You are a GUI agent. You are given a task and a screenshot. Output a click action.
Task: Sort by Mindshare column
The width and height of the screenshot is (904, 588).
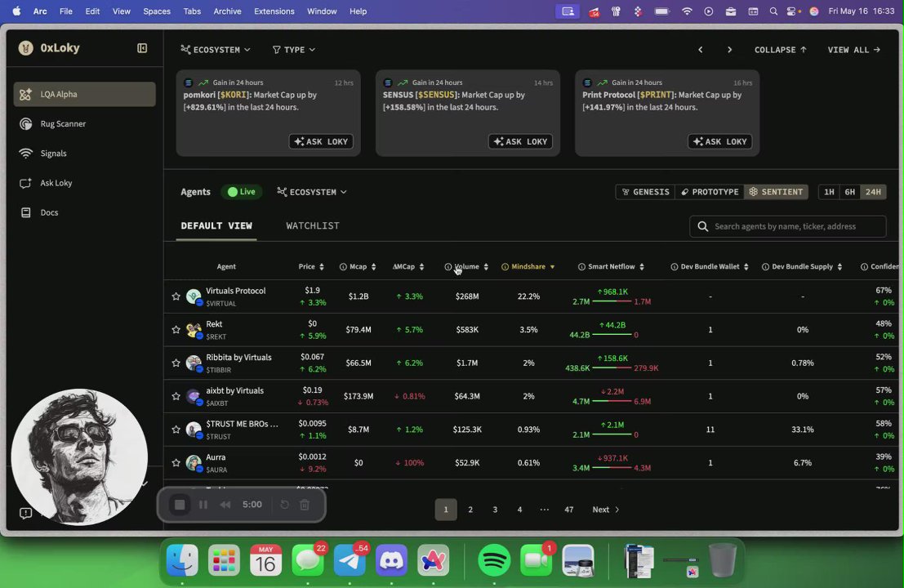528,266
